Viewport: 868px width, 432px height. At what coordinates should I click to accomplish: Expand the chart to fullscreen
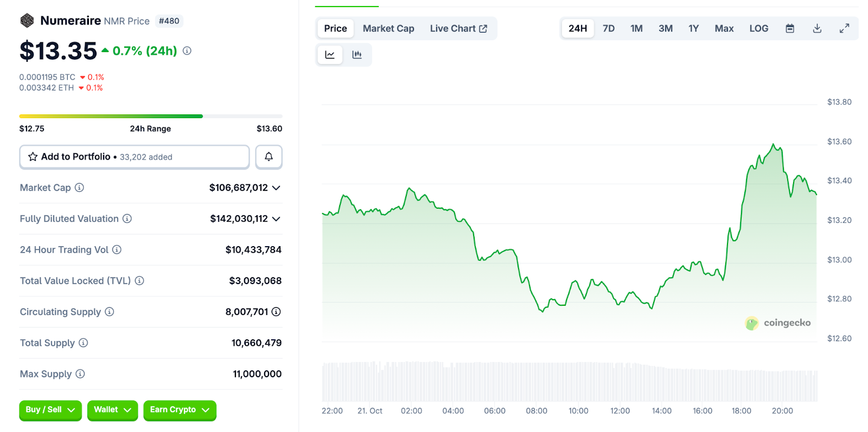click(844, 29)
